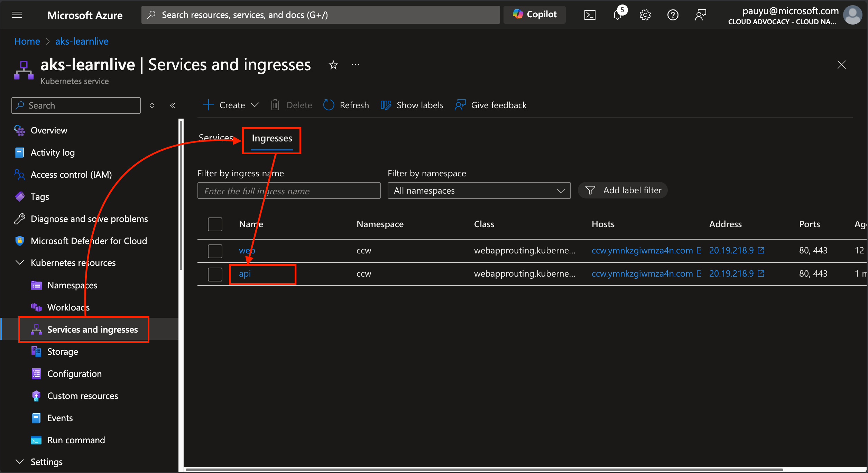The width and height of the screenshot is (868, 473).
Task: Click Give feedback in toolbar
Action: [491, 105]
